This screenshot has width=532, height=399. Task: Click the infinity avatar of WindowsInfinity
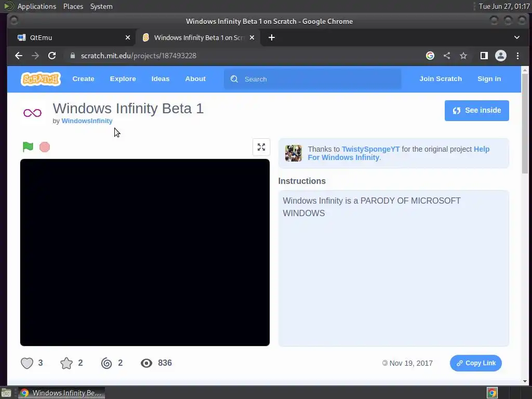pyautogui.click(x=33, y=113)
